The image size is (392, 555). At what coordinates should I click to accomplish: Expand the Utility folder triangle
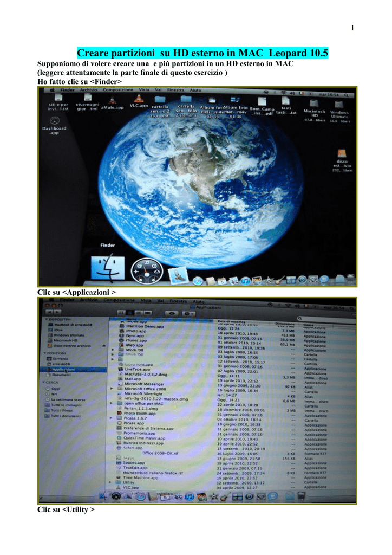[x=110, y=482]
